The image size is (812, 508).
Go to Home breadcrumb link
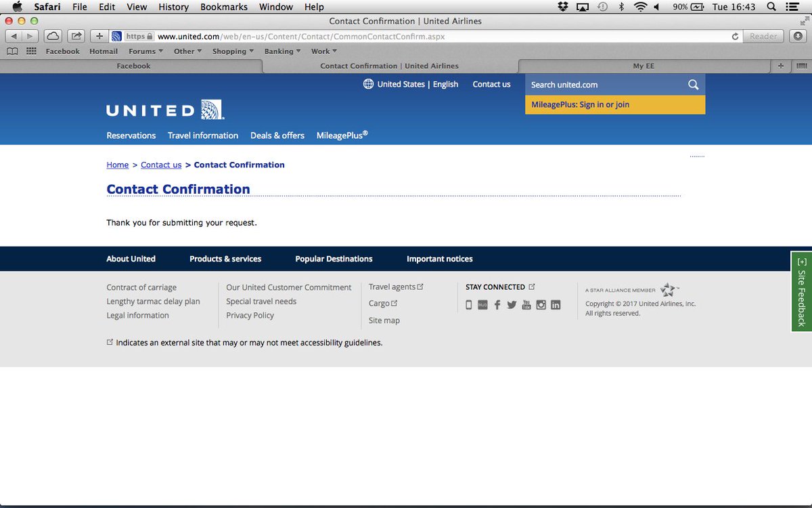pos(118,165)
